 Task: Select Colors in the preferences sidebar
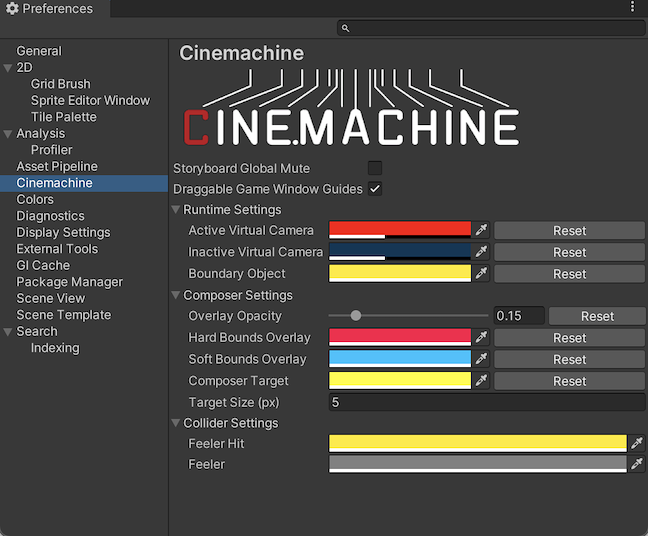tap(35, 199)
